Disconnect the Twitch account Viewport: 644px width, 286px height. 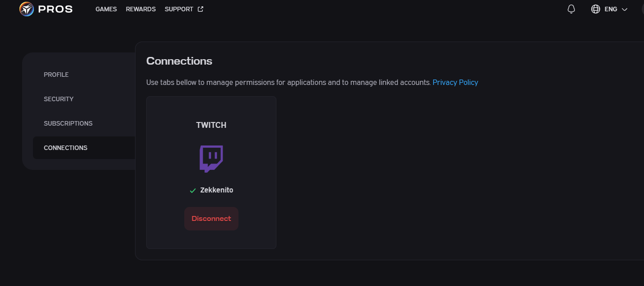[211, 218]
